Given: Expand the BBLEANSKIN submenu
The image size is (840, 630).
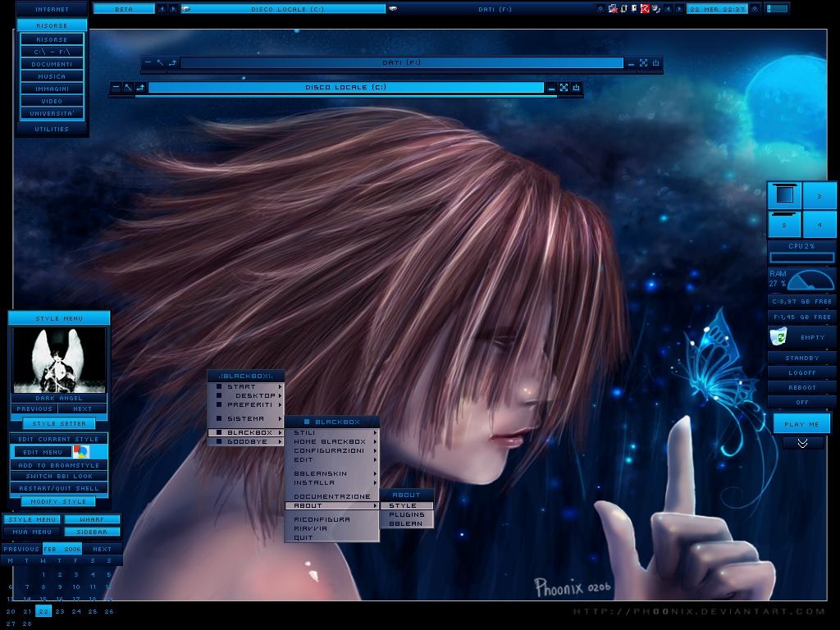Looking at the screenshot, I should pyautogui.click(x=331, y=473).
